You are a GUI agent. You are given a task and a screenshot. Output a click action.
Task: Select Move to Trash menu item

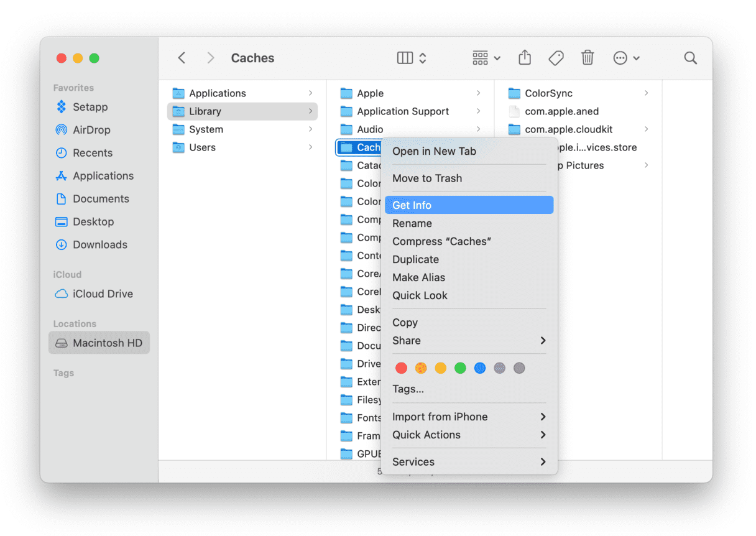[427, 178]
